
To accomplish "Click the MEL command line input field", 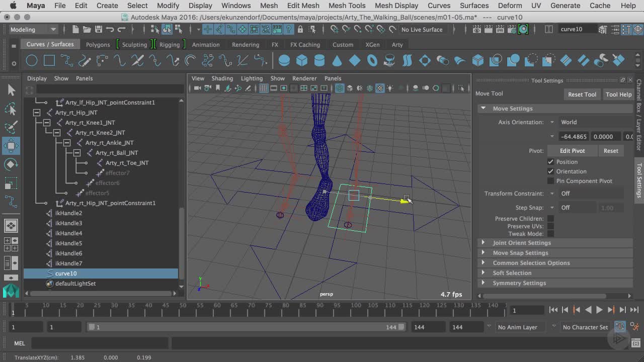I will tap(100, 343).
